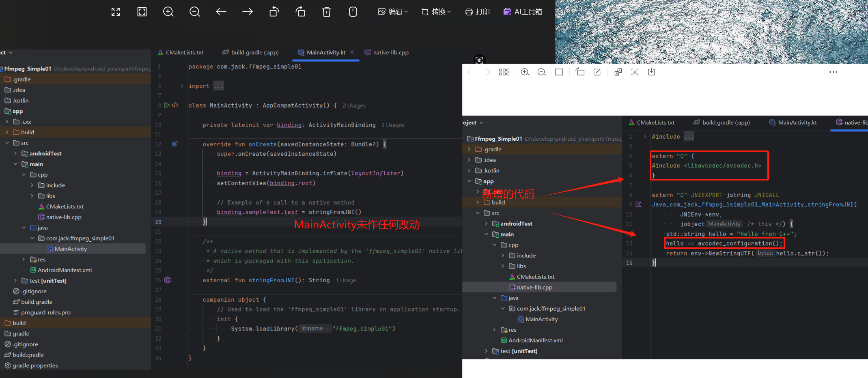The height and width of the screenshot is (378, 868).
Task: Delete the image with the trash icon
Action: 327,12
